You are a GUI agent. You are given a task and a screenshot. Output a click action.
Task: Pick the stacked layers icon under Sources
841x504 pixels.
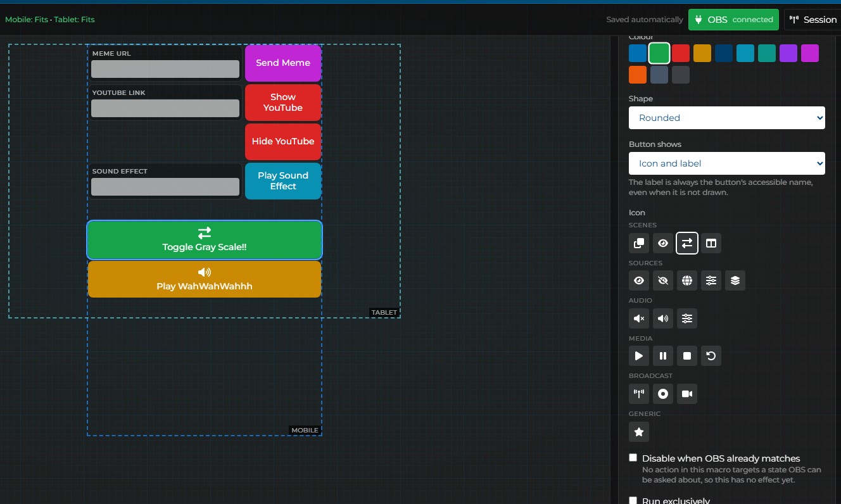(735, 280)
